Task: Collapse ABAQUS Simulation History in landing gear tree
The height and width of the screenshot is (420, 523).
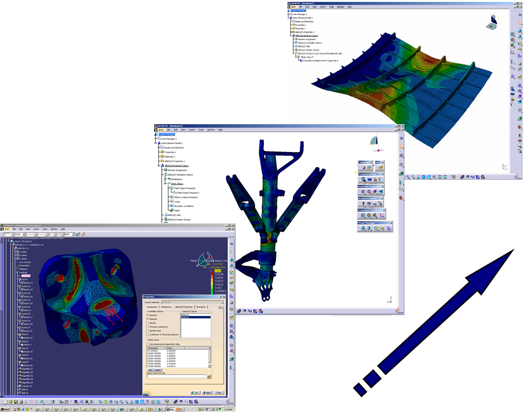Action: click(162, 175)
